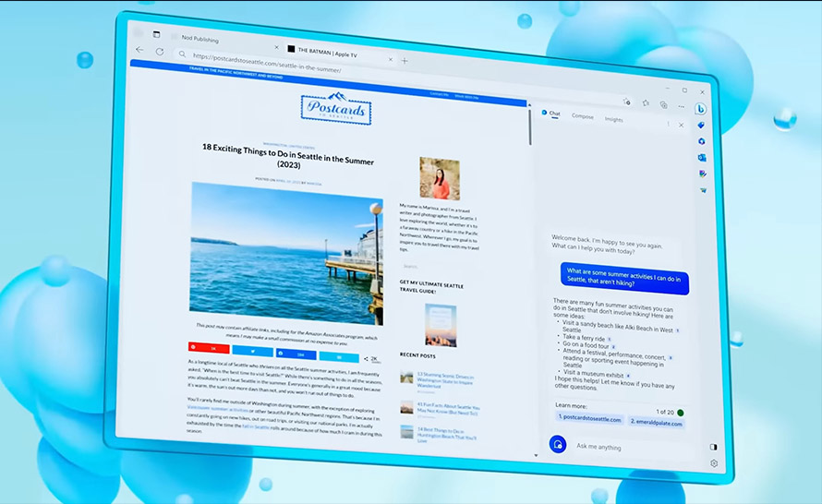Screen dimensions: 822x504
Task: Go back using the browser back arrow
Action: click(139, 49)
